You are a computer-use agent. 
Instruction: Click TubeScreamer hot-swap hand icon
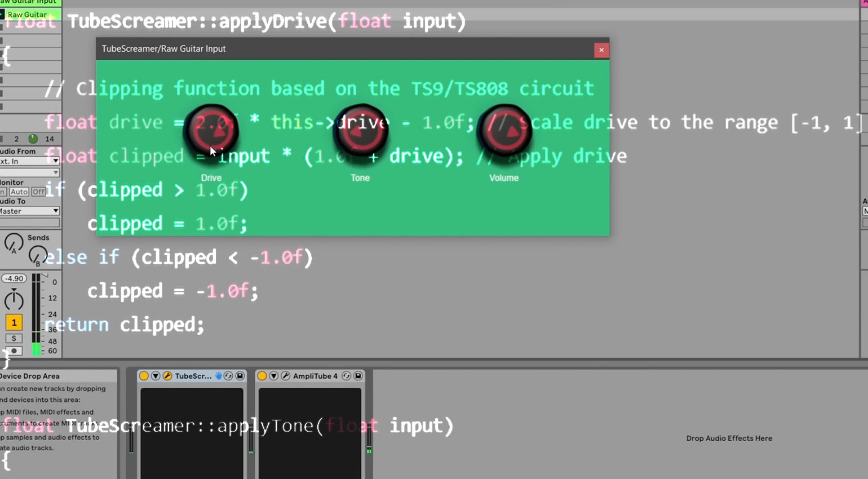[x=219, y=376]
